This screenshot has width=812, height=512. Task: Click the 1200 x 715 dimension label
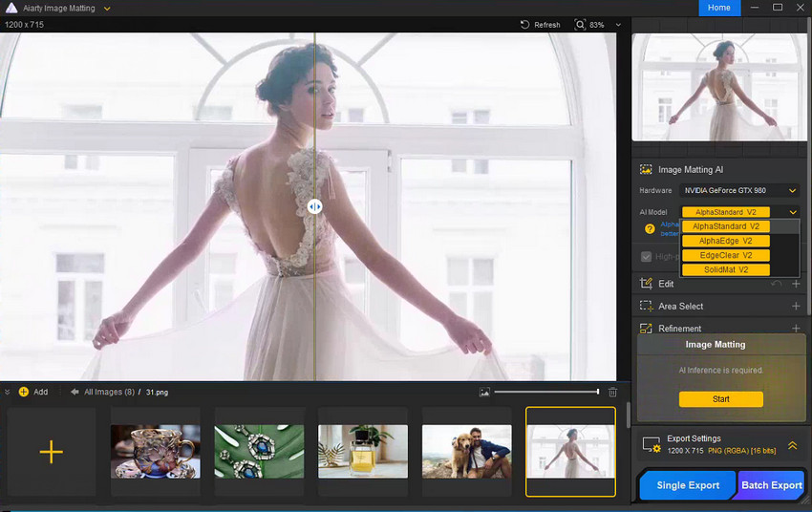24,24
